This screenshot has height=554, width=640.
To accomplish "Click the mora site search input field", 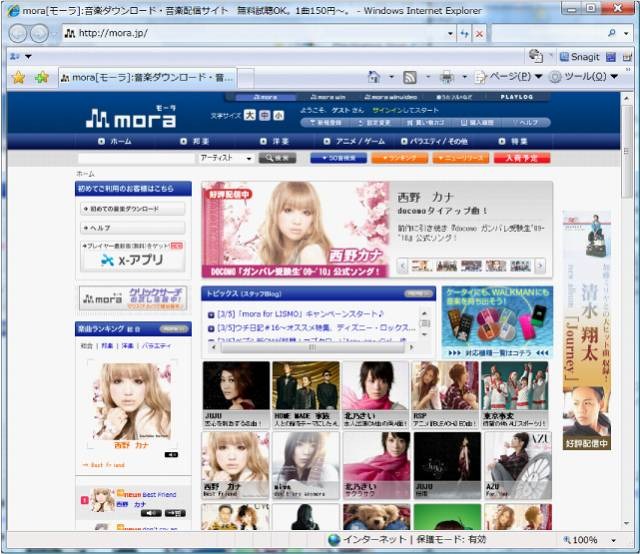I will pyautogui.click(x=136, y=158).
